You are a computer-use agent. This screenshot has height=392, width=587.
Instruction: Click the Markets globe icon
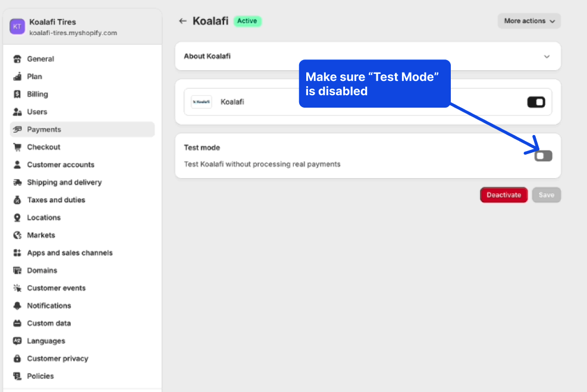coord(17,235)
